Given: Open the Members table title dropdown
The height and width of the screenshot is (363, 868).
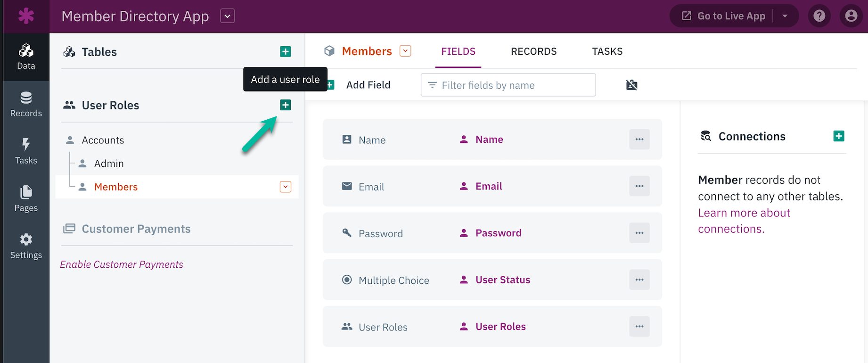Looking at the screenshot, I should [405, 51].
